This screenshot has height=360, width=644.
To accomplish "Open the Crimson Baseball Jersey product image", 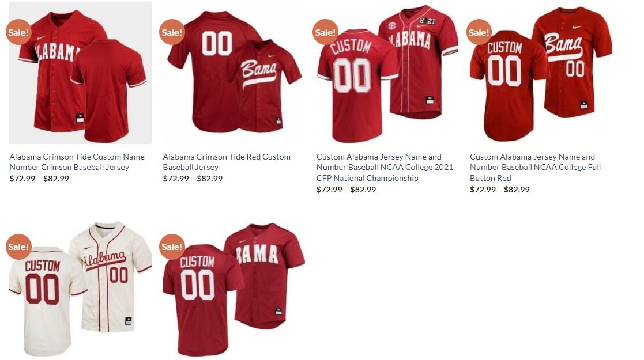I will pyautogui.click(x=81, y=73).
